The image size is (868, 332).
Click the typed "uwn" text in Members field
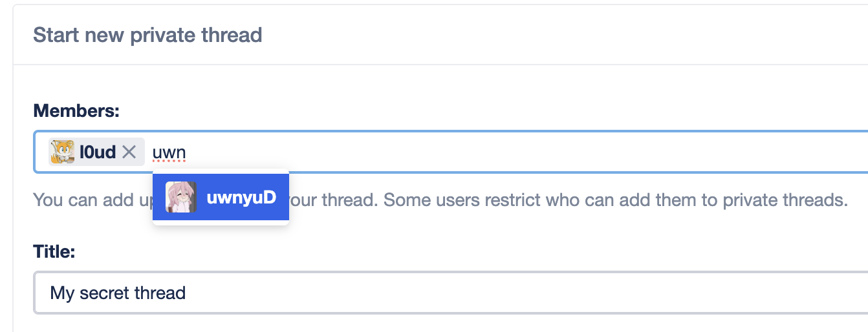click(x=169, y=153)
